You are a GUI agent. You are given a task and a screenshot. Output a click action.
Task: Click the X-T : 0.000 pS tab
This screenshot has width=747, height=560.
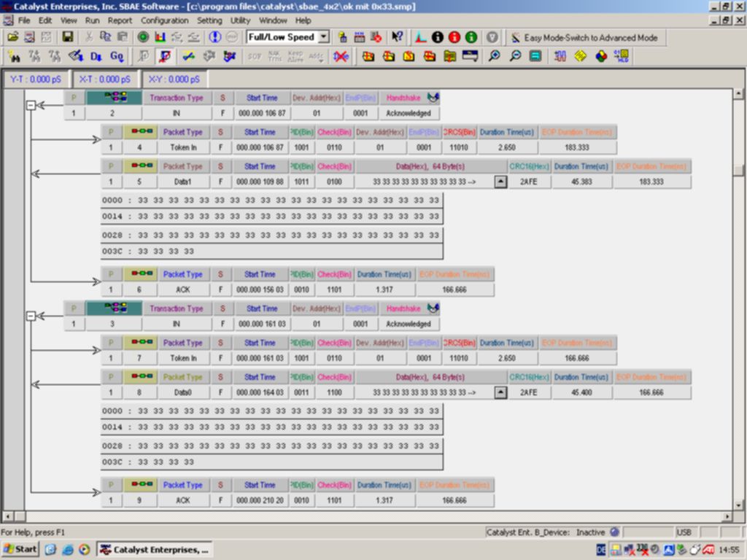point(105,79)
